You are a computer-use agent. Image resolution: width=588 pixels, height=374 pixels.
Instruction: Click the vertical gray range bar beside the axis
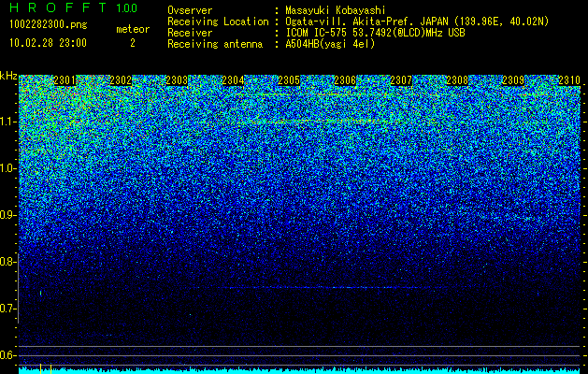pyautogui.click(x=18, y=288)
